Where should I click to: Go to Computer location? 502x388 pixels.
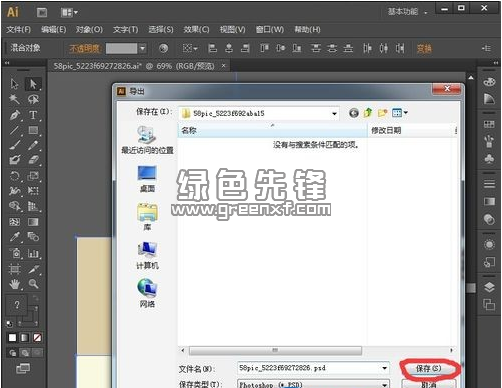pyautogui.click(x=147, y=256)
